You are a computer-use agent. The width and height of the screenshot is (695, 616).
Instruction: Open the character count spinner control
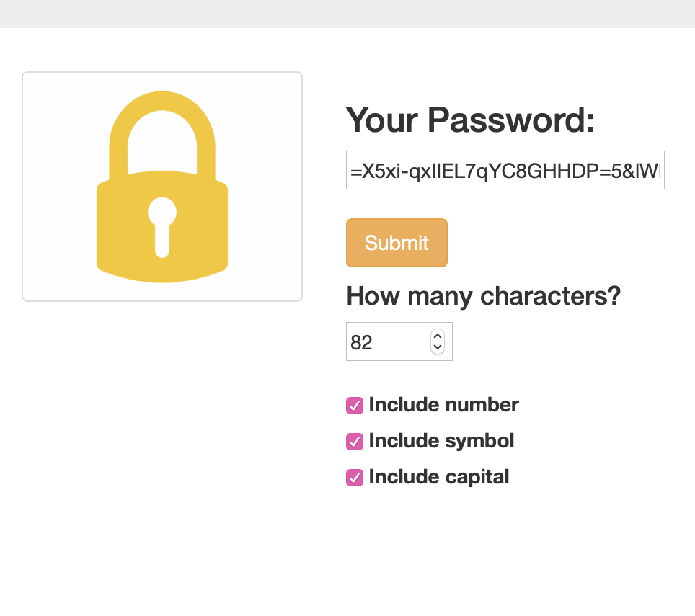coord(438,342)
